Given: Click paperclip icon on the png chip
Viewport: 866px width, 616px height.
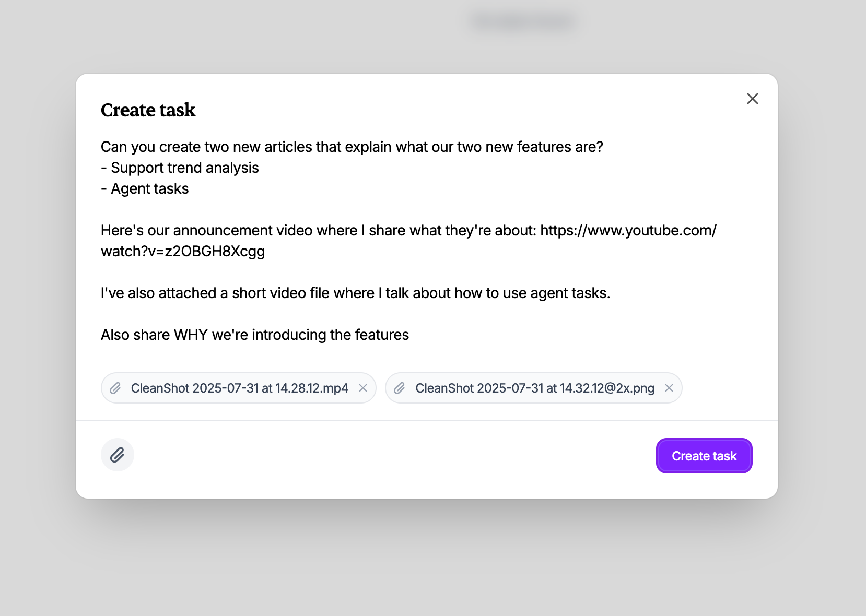Looking at the screenshot, I should coord(400,388).
